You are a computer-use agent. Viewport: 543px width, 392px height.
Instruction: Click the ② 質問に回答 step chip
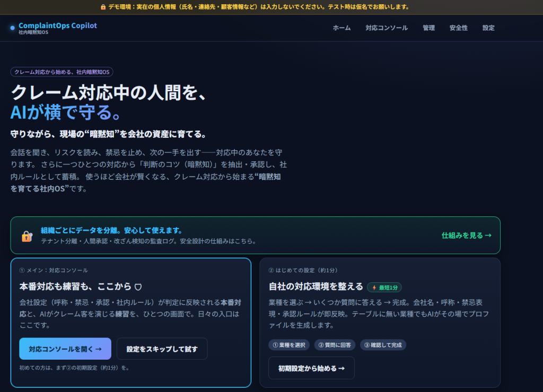[x=335, y=345]
